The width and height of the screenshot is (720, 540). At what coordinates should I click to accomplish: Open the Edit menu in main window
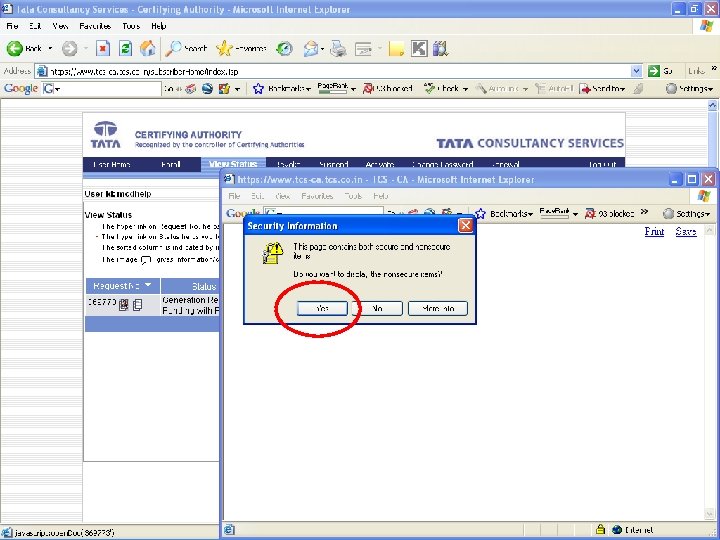(x=35, y=26)
